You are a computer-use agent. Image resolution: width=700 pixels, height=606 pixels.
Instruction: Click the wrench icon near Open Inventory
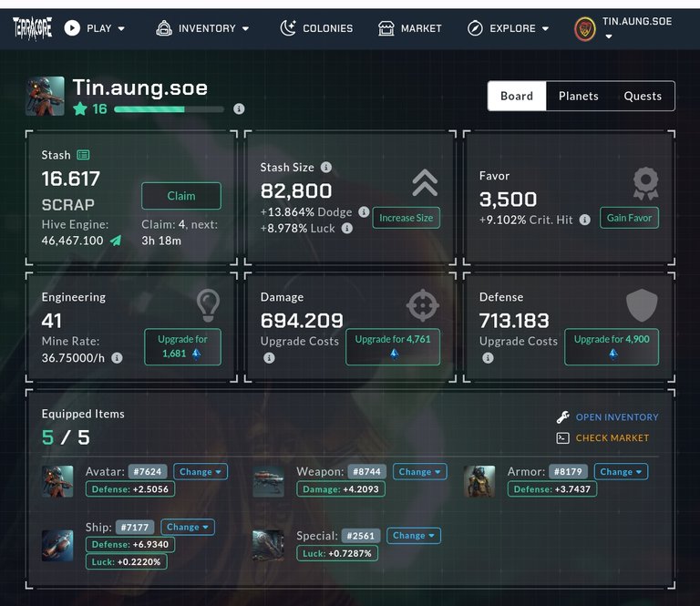coord(563,417)
